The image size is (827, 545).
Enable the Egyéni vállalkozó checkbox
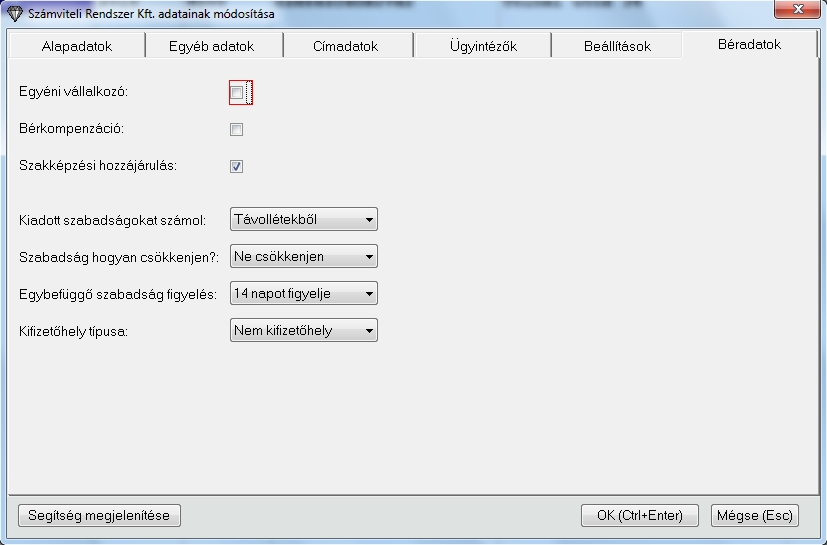(x=237, y=93)
